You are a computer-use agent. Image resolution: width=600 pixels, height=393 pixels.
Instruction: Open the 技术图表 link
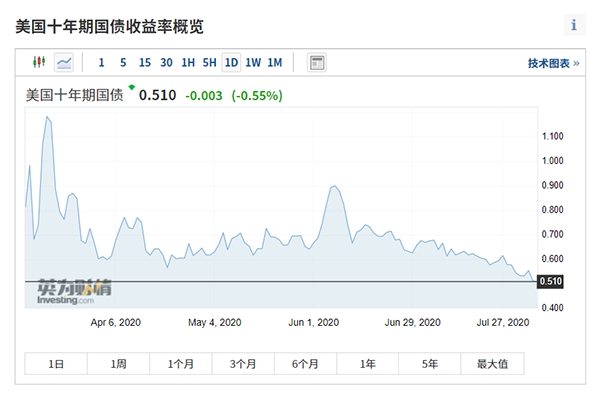coord(553,63)
